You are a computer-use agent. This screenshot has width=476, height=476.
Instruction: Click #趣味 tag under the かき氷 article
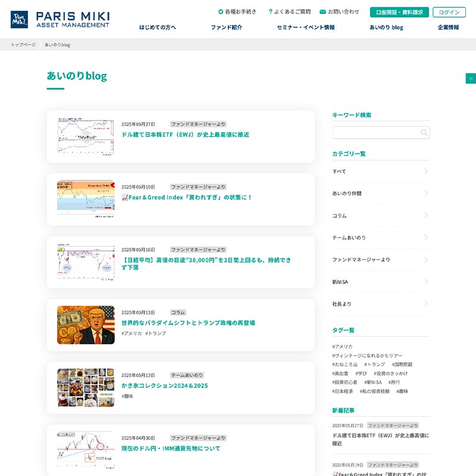tap(127, 396)
